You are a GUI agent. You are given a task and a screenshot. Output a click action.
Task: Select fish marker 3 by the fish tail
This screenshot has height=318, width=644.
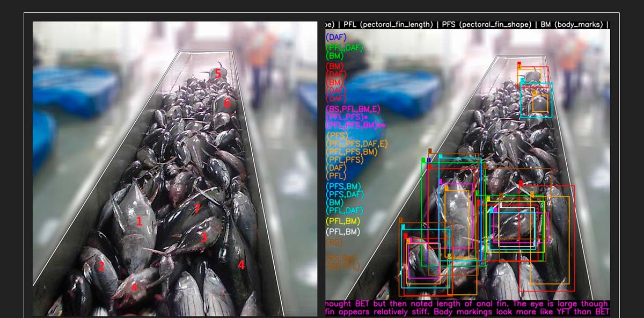pyautogui.click(x=203, y=236)
